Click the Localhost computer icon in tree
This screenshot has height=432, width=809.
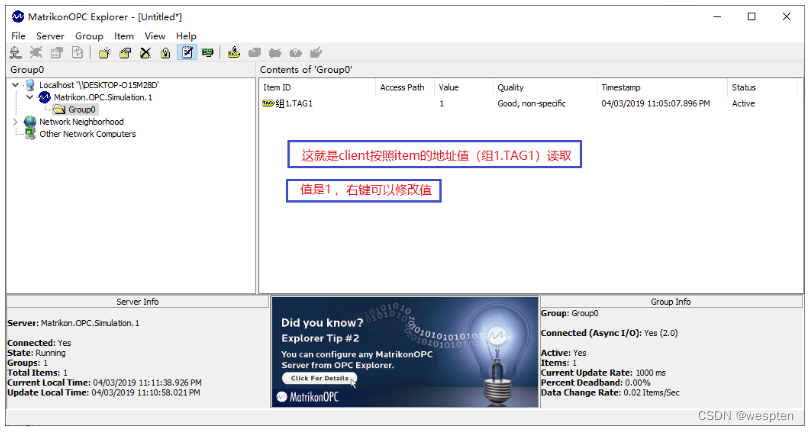pyautogui.click(x=30, y=85)
